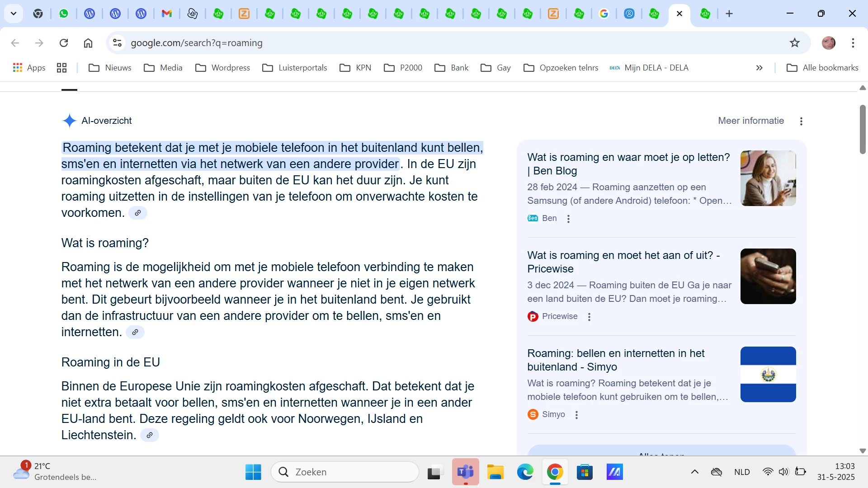Open three-dot menu next to Meer informatie
Viewport: 868px width, 488px height.
pos(801,121)
